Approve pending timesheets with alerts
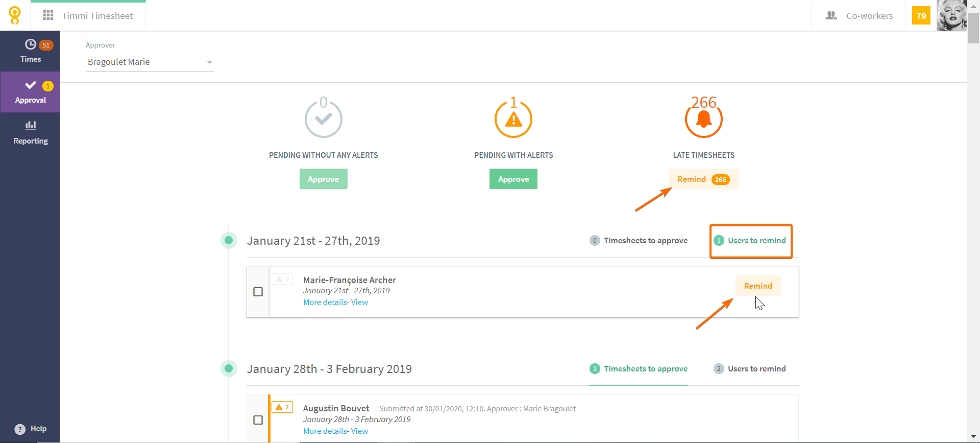 coord(513,179)
